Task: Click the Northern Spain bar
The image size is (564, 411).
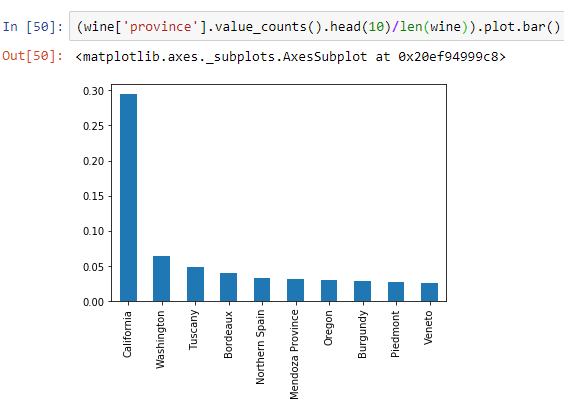Action: [x=262, y=289]
